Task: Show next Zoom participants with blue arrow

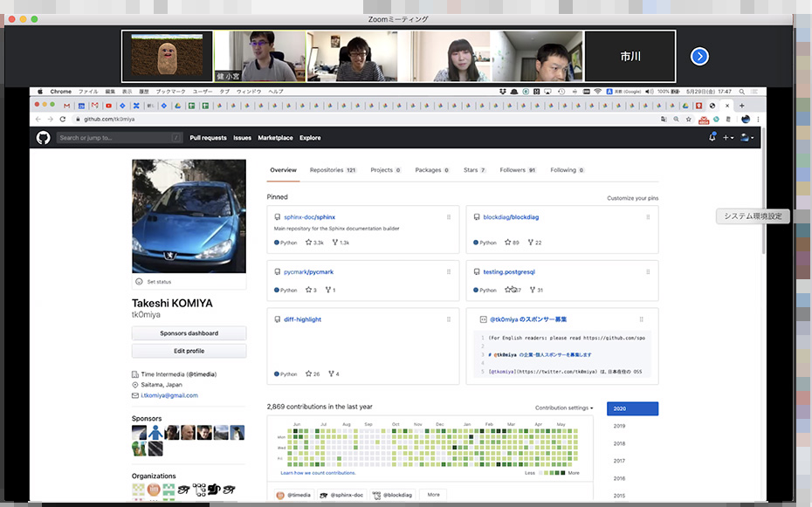Action: click(x=699, y=57)
